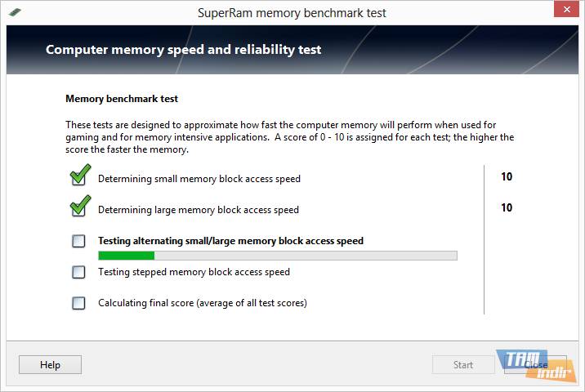
Task: Click the "Computer memory speed and reliability test" banner
Action: click(x=184, y=50)
